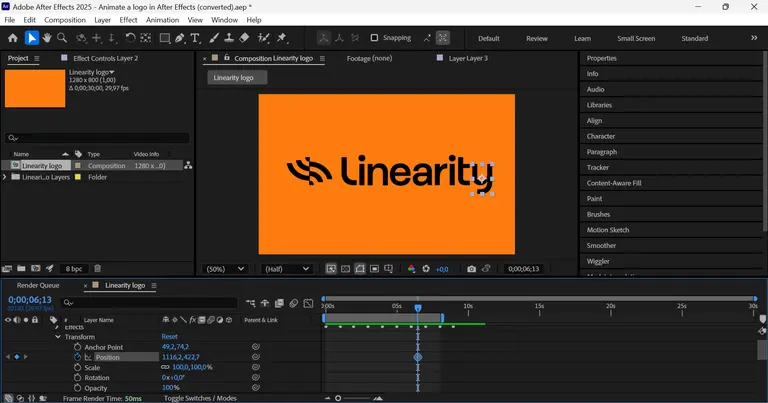Viewport: 768px width, 403px height.
Task: Open the Composition menu
Action: 65,20
